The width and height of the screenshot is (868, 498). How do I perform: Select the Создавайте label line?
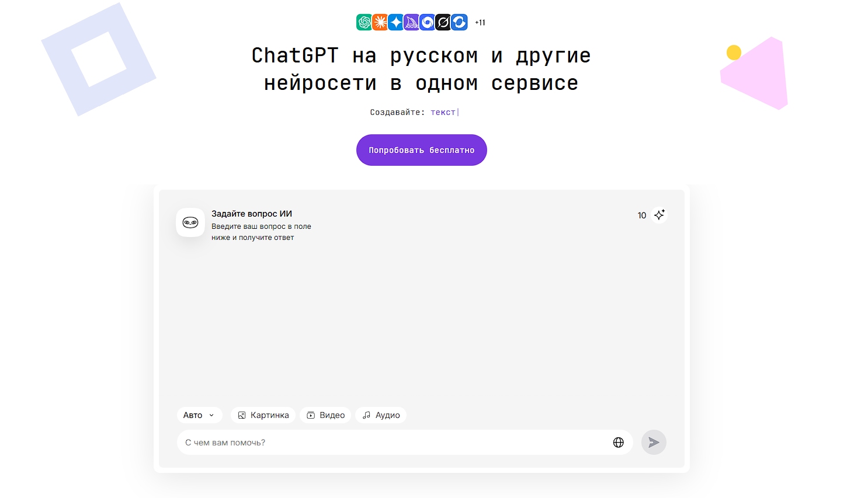pos(397,112)
